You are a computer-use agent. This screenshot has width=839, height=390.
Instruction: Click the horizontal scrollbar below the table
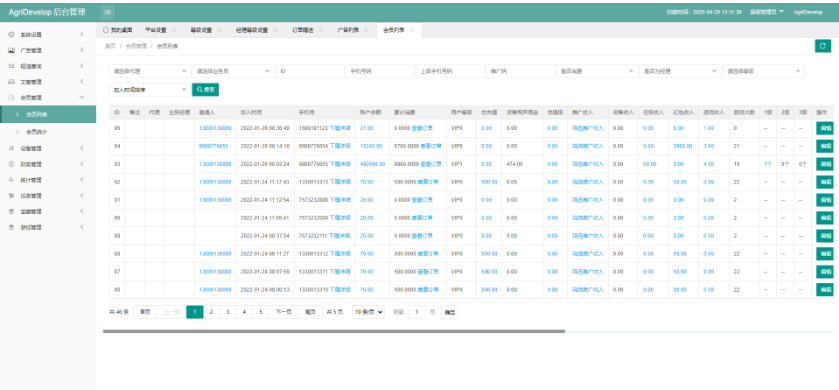(334, 332)
